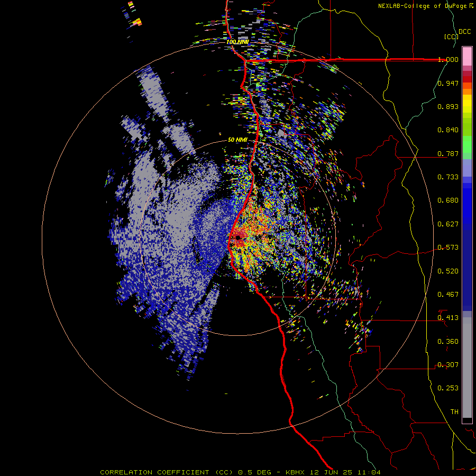The width and height of the screenshot is (476, 476).
Task: Click the 50 NMI range ring label
Action: click(x=237, y=140)
